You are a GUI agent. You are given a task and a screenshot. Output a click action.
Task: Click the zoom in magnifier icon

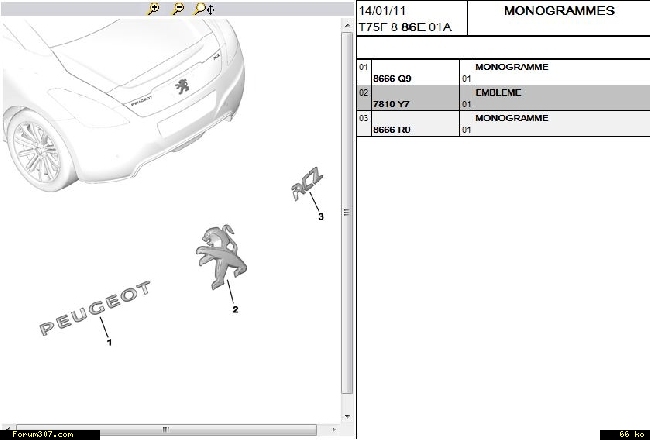[x=153, y=9]
